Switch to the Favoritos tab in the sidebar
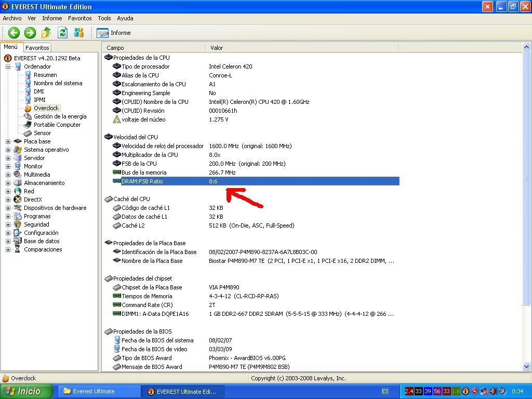This screenshot has height=399, width=532. click(x=37, y=48)
